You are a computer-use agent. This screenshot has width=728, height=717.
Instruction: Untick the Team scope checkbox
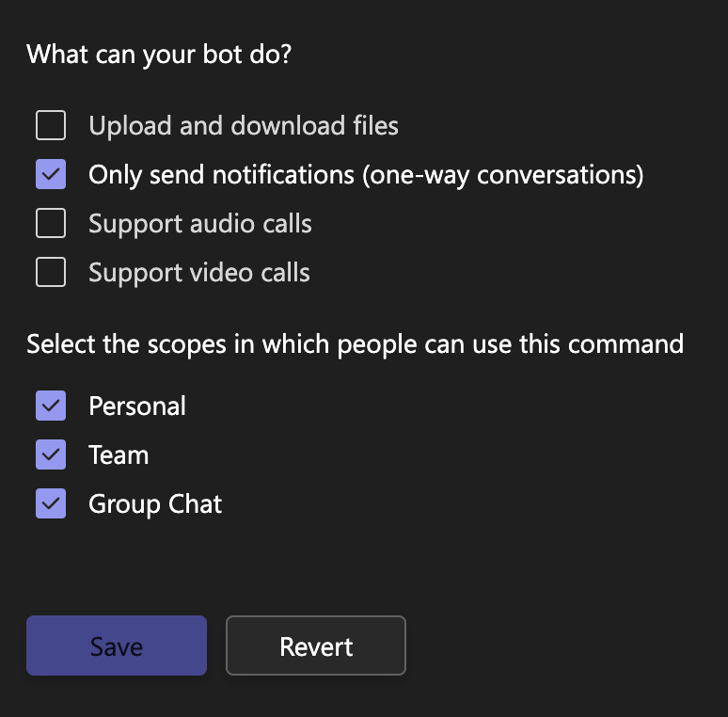coord(51,454)
